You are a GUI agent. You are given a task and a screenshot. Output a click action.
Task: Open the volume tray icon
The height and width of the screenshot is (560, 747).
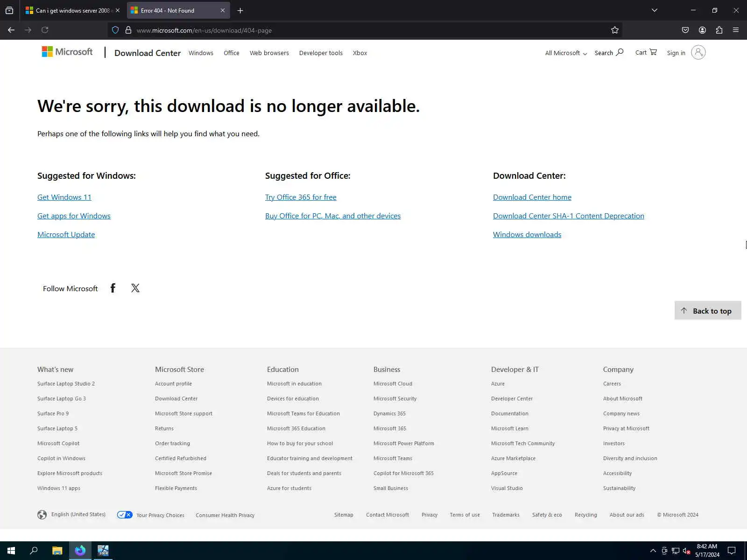coord(686,551)
